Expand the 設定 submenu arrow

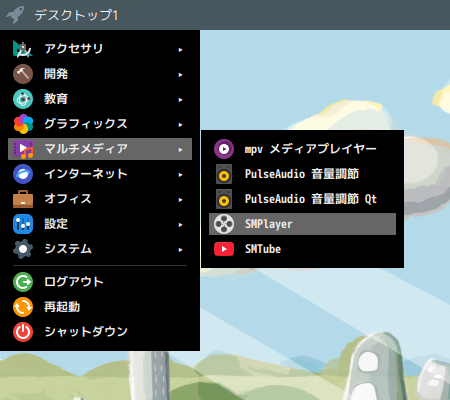tap(180, 225)
